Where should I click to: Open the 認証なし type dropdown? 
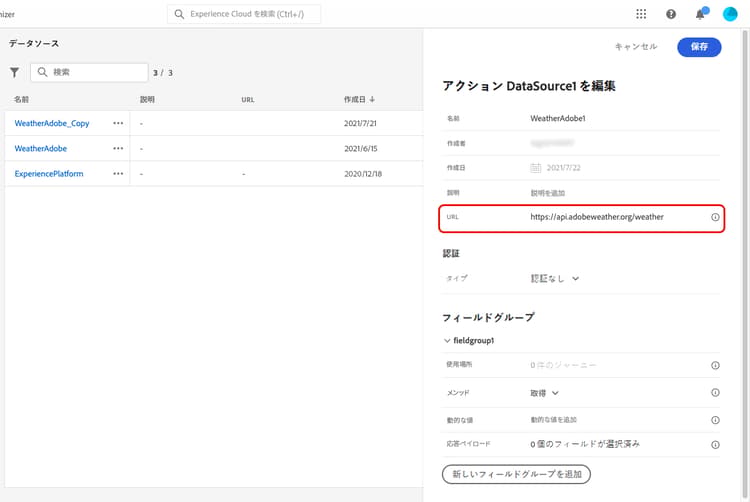click(555, 279)
